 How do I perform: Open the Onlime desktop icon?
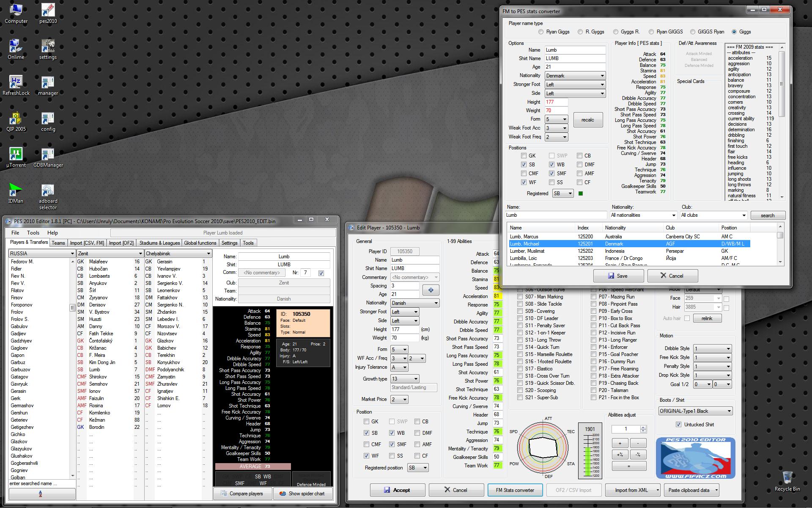click(x=16, y=50)
